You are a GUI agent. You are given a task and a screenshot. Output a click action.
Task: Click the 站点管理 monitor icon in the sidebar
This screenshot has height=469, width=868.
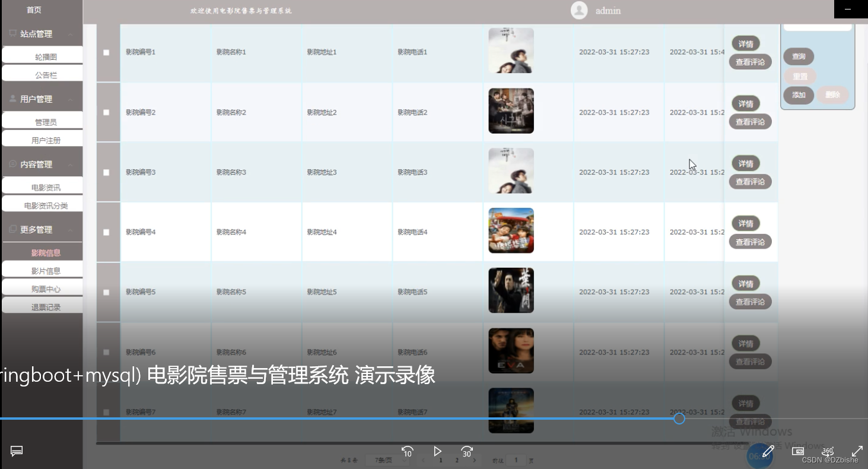click(x=12, y=33)
